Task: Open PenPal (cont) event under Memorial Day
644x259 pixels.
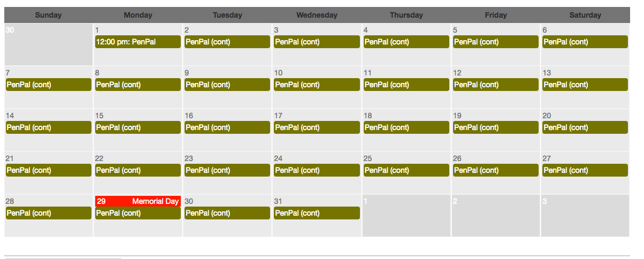Action: 137,213
